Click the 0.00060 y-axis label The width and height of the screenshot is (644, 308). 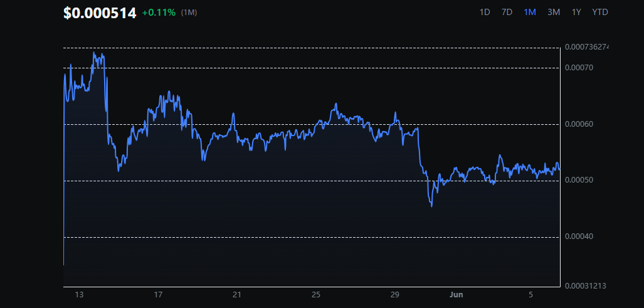579,124
